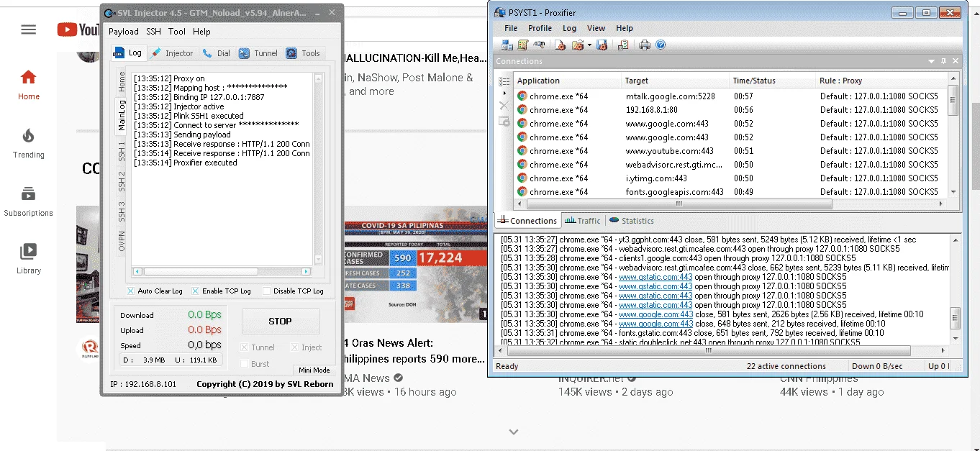Check Disable TCP Log checkbox
This screenshot has width=980, height=451.
click(266, 291)
